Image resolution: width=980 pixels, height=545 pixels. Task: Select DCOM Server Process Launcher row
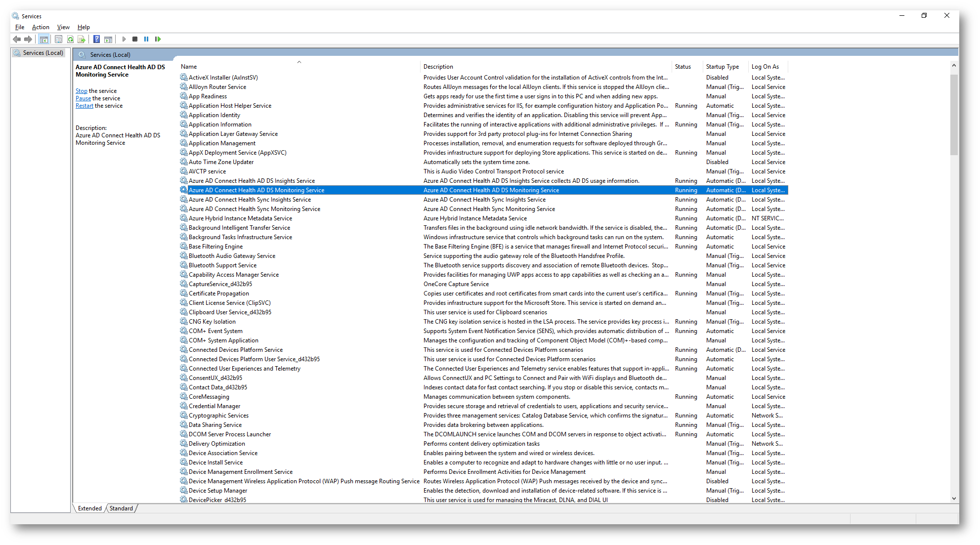pyautogui.click(x=483, y=434)
